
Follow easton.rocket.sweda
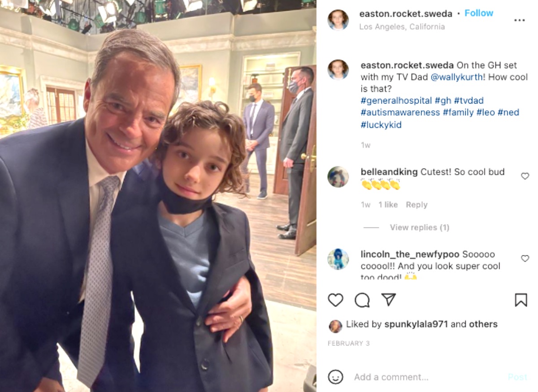[479, 13]
